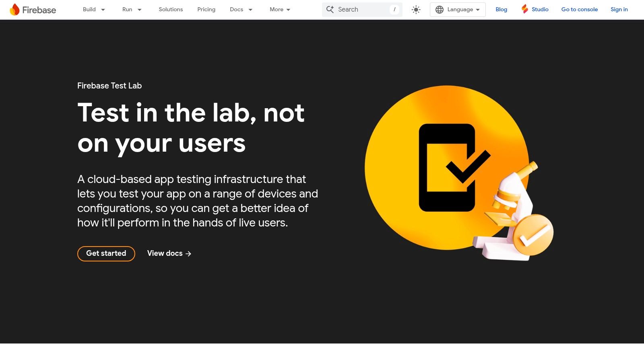Click the globe icon in Language selector
Image resolution: width=644 pixels, height=362 pixels.
coord(440,10)
